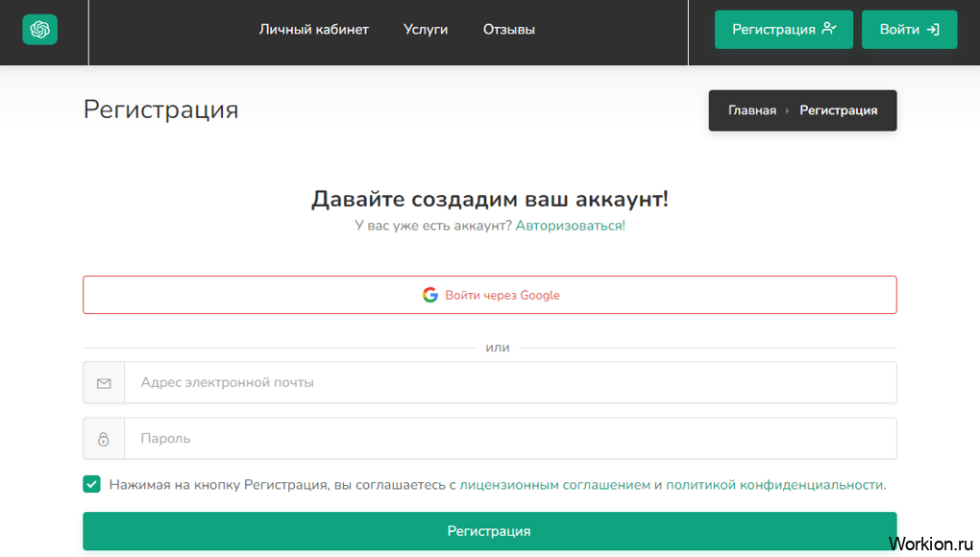
Task: Click the green ChatGPT logo icon
Action: point(40,30)
